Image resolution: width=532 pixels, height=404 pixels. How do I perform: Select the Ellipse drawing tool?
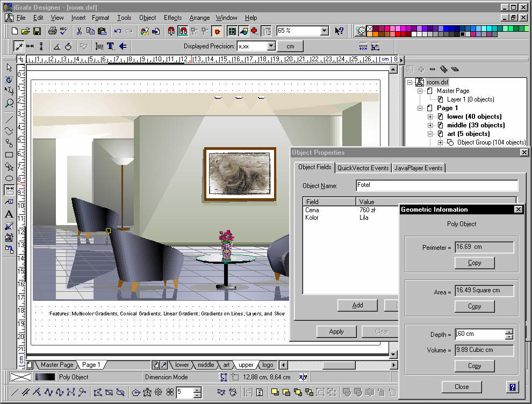click(9, 178)
